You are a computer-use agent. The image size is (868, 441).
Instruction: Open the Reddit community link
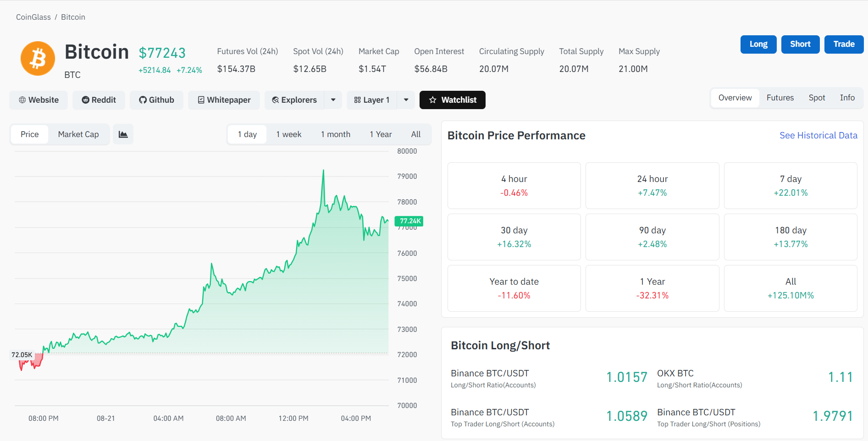(x=99, y=100)
